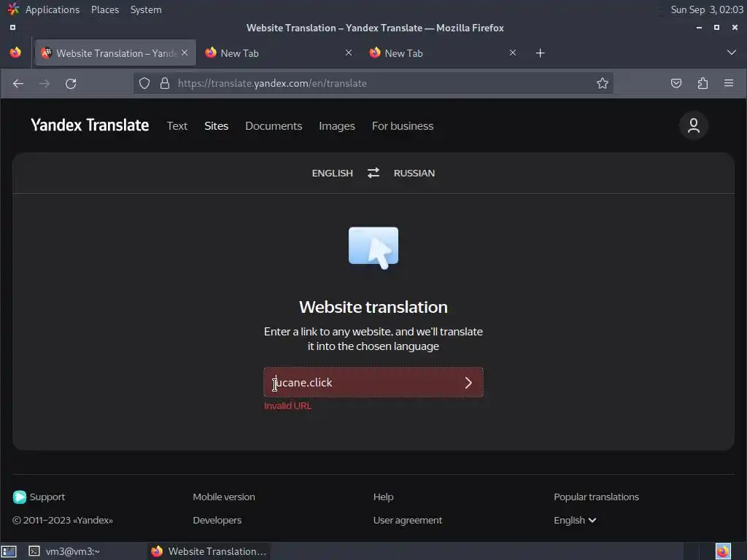Open the Support link
This screenshot has height=560, width=747.
point(47,497)
